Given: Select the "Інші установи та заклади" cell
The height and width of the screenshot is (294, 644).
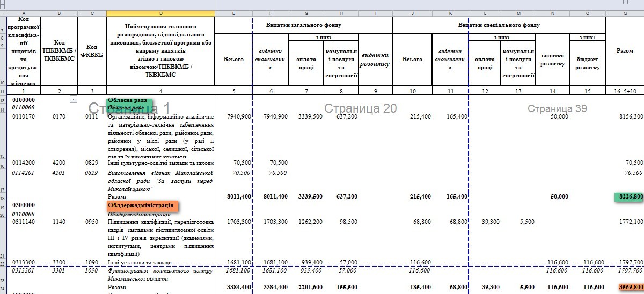Looking at the screenshot, I should 160,262.
